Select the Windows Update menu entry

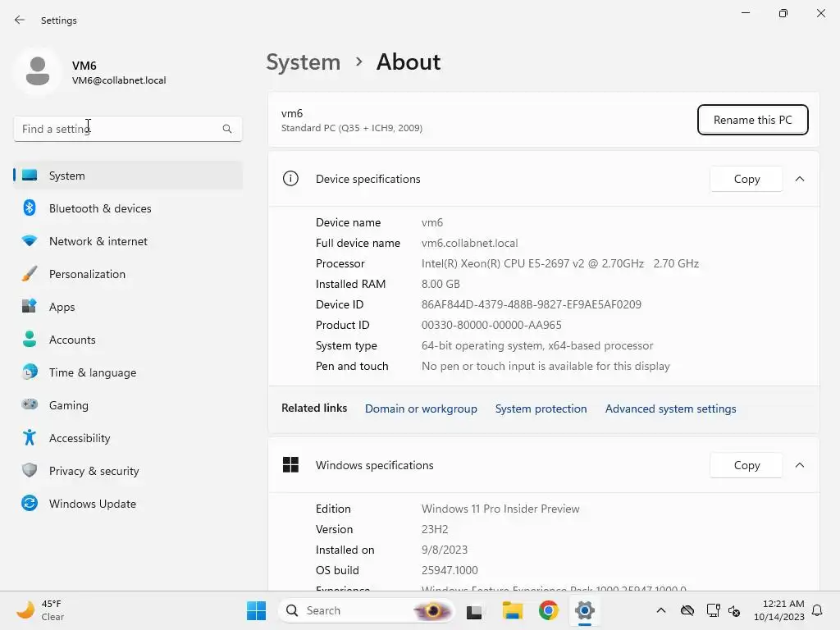tap(128, 503)
